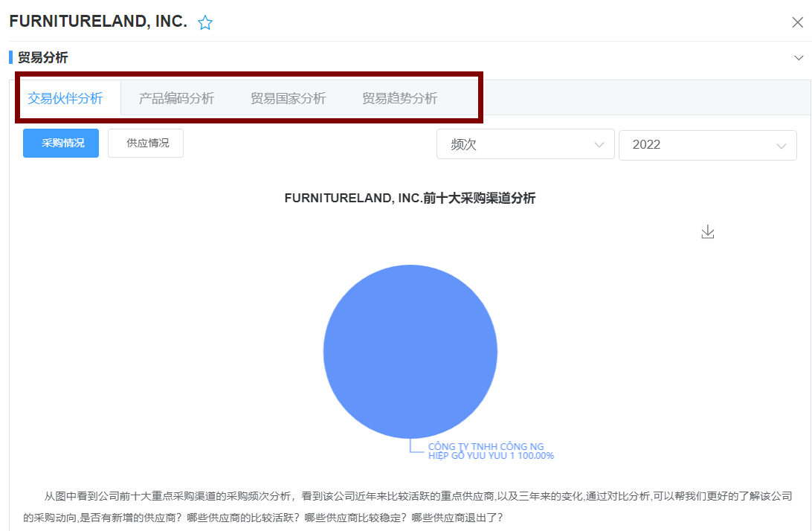The height and width of the screenshot is (531, 812).
Task: Open the 贸易国家分析 tab
Action: tap(288, 98)
